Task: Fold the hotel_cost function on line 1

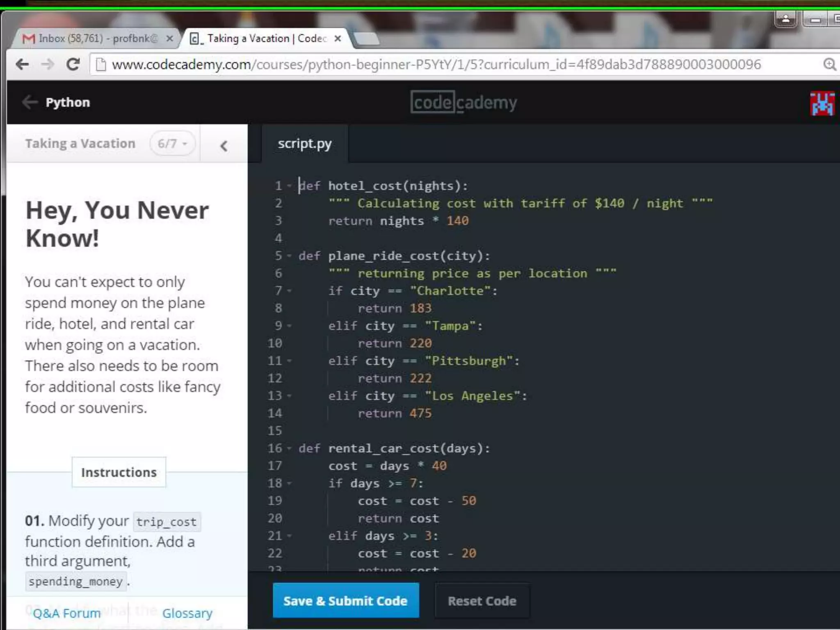Action: click(289, 186)
